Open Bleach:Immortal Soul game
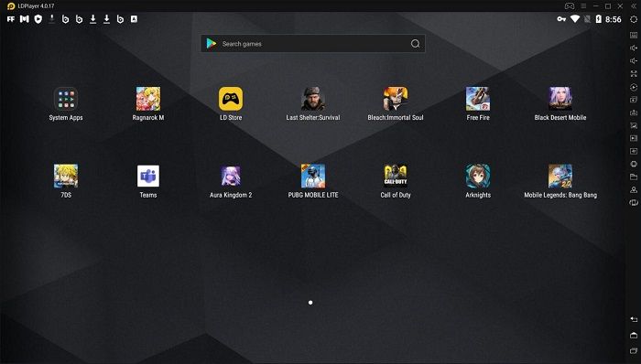This screenshot has height=364, width=641. point(396,99)
